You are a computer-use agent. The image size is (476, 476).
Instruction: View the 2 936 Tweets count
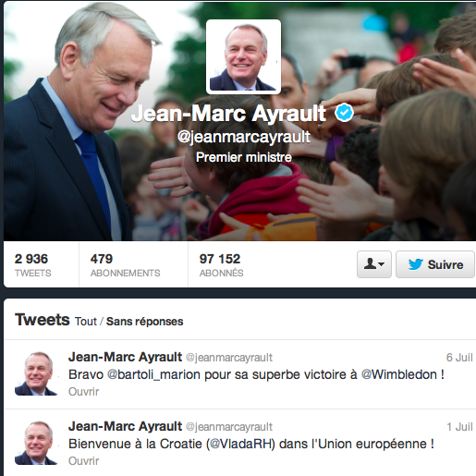[32, 264]
